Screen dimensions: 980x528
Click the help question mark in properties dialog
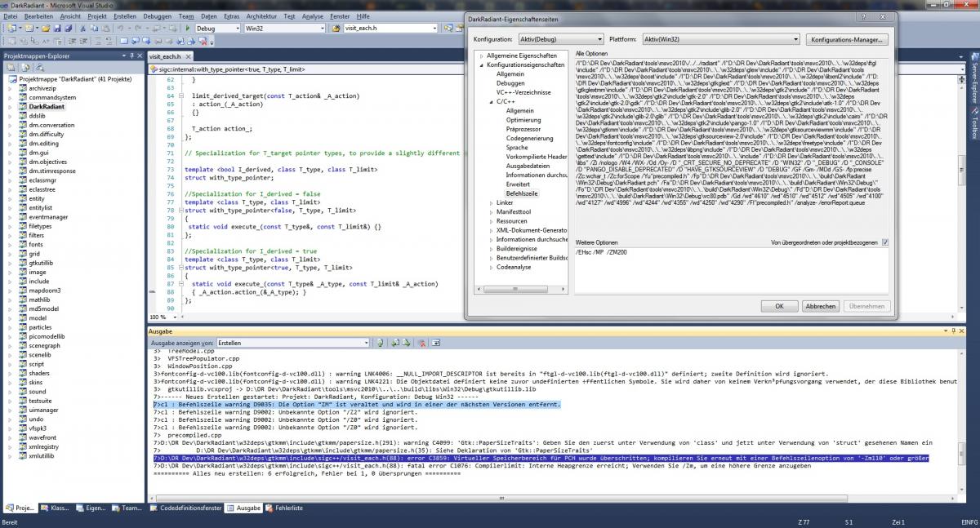coord(864,16)
